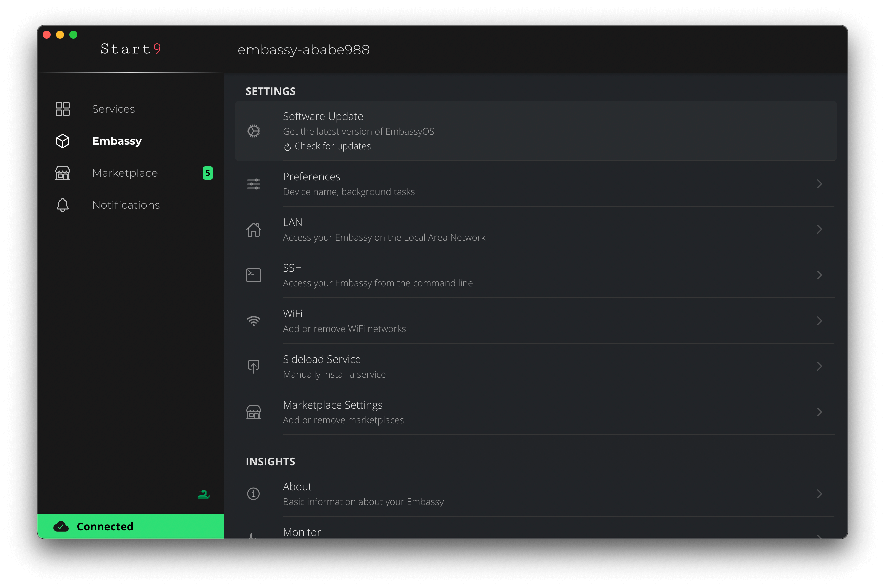Click the snake icon above Connected bar

tap(204, 495)
